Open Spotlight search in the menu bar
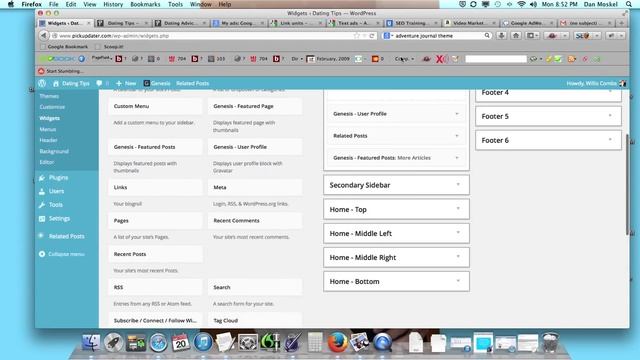Viewport: 640px width, 360px height. click(629, 4)
